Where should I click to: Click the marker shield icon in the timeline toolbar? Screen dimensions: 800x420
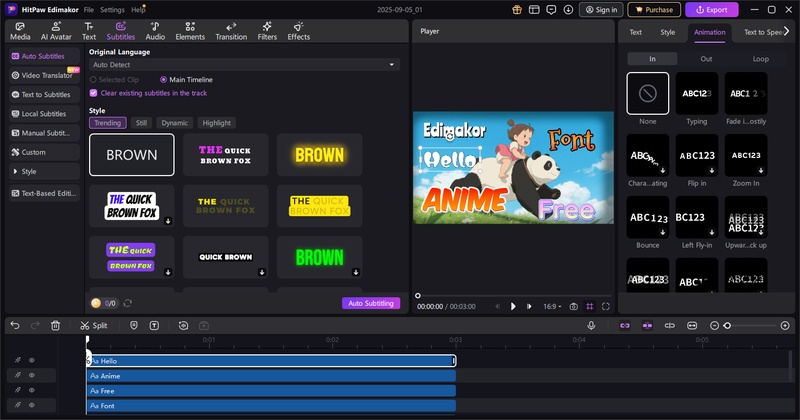point(134,326)
